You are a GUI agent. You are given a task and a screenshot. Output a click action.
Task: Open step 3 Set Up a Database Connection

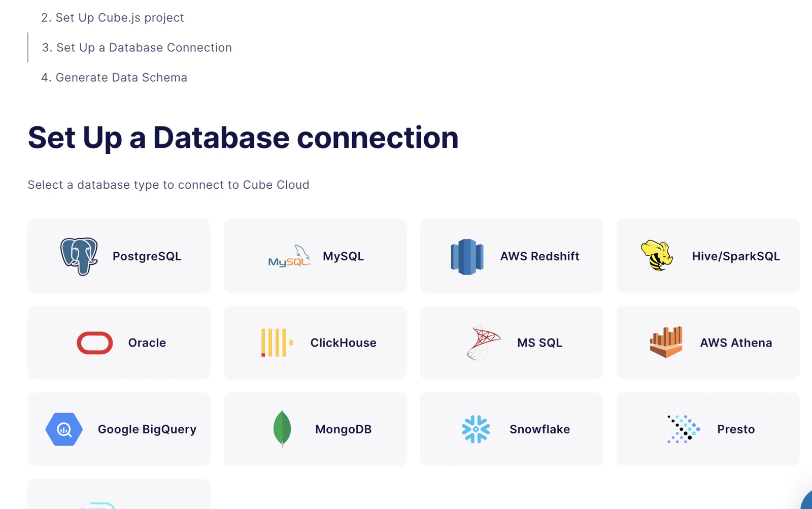137,48
